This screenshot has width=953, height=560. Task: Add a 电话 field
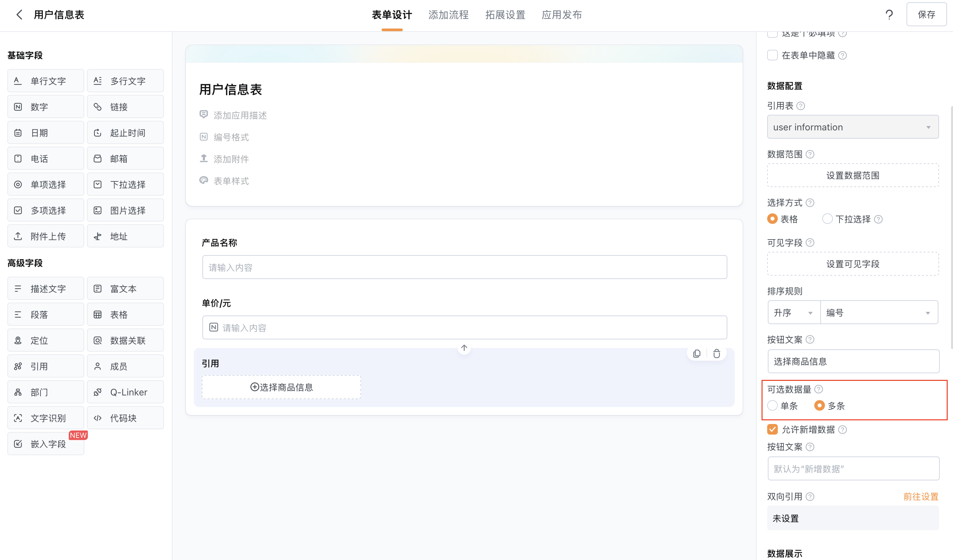tap(46, 159)
